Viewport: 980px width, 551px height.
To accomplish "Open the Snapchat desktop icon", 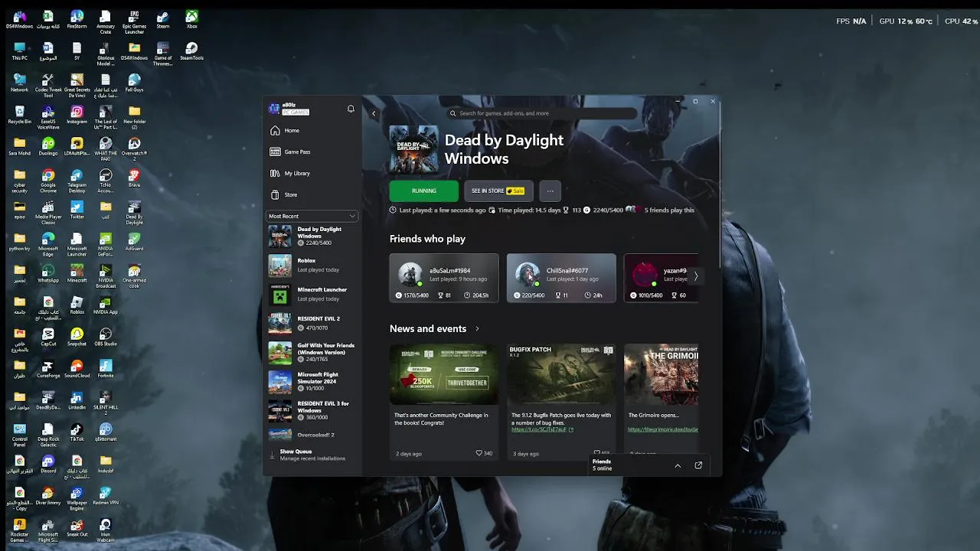I will click(77, 338).
